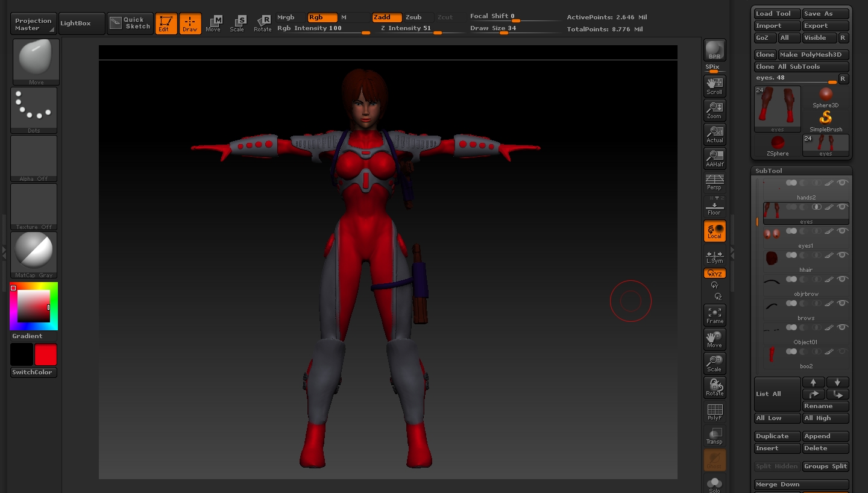The image size is (868, 493).
Task: Toggle Zadd sculpting mode
Action: [386, 17]
